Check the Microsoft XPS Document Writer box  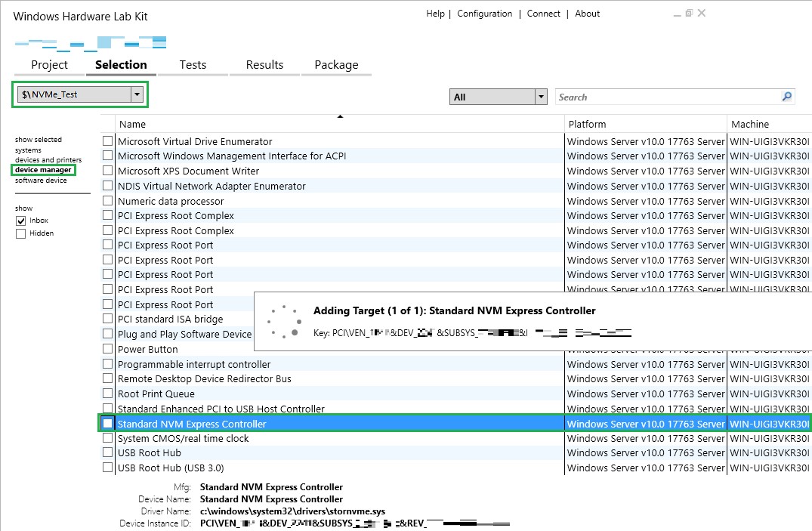click(x=107, y=171)
